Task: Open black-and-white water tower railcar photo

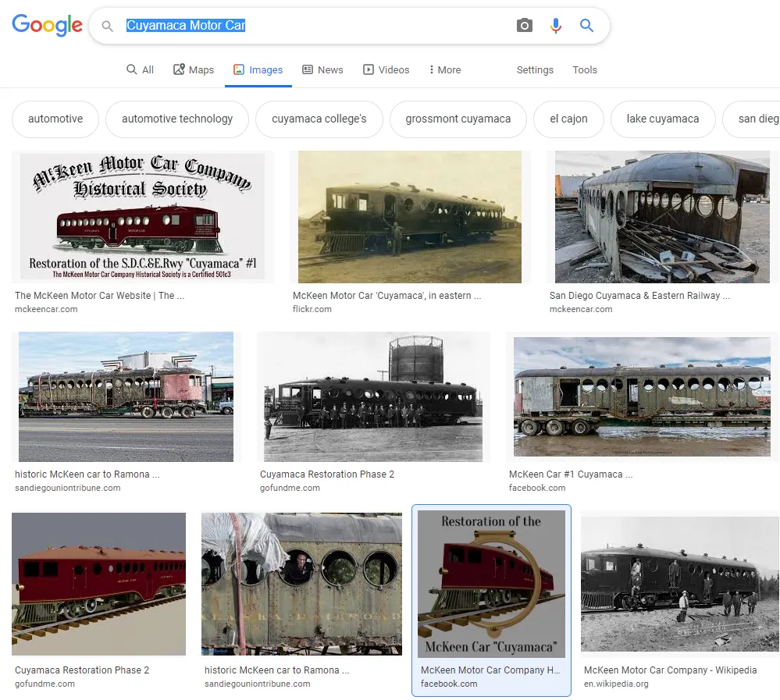Action: (373, 396)
